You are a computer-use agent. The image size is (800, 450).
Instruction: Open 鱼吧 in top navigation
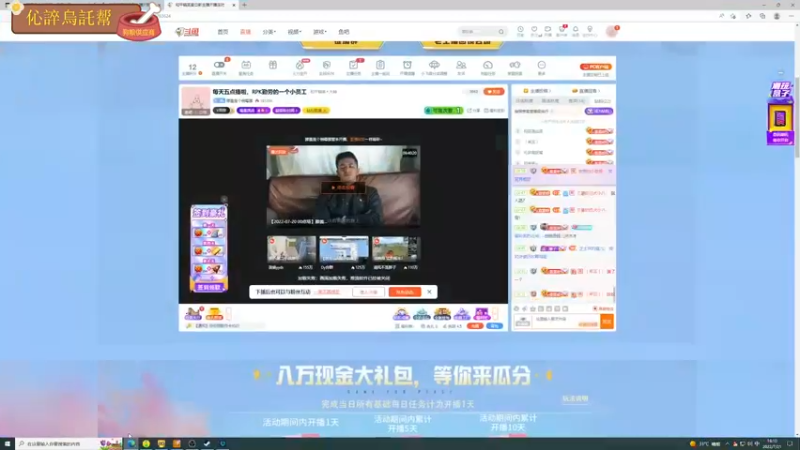[x=344, y=32]
